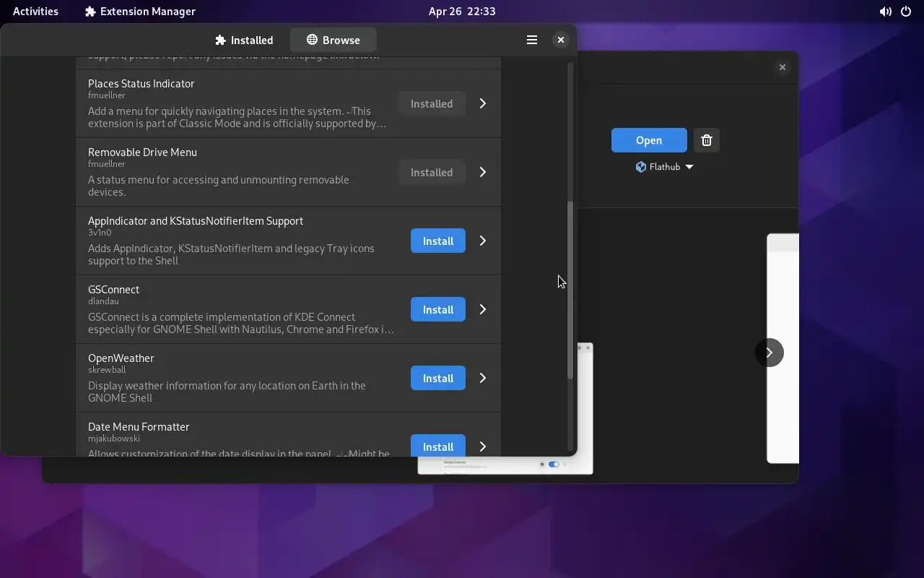Image resolution: width=924 pixels, height=578 pixels.
Task: Expand OpenWeather details chevron
Action: click(483, 379)
